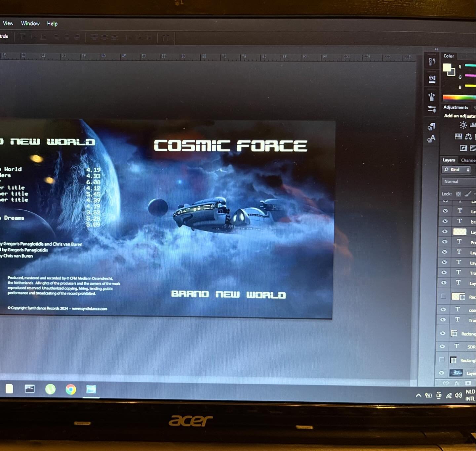Add a Levels adjustment
The width and height of the screenshot is (476, 451).
(473, 125)
